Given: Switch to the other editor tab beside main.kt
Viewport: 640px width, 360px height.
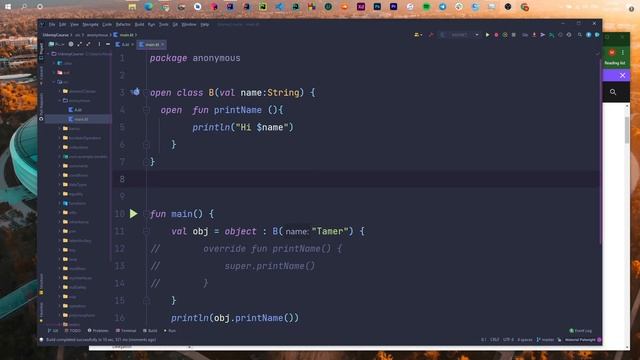Looking at the screenshot, I should click(125, 44).
